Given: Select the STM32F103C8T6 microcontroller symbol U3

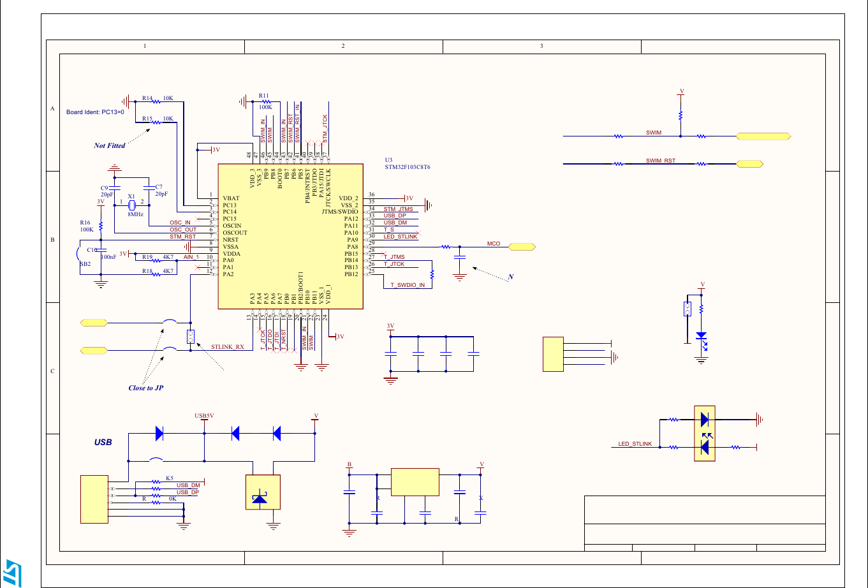Looking at the screenshot, I should coord(290,236).
